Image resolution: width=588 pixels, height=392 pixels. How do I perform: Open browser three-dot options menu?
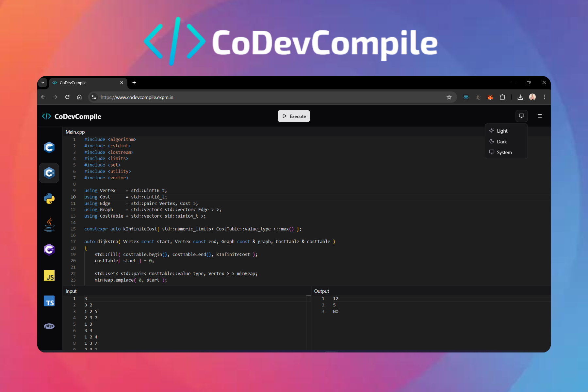point(544,97)
